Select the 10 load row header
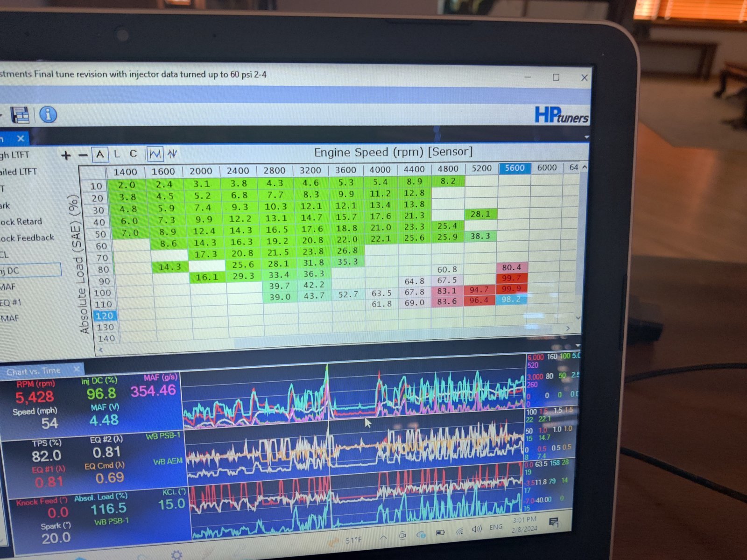 tap(96, 186)
